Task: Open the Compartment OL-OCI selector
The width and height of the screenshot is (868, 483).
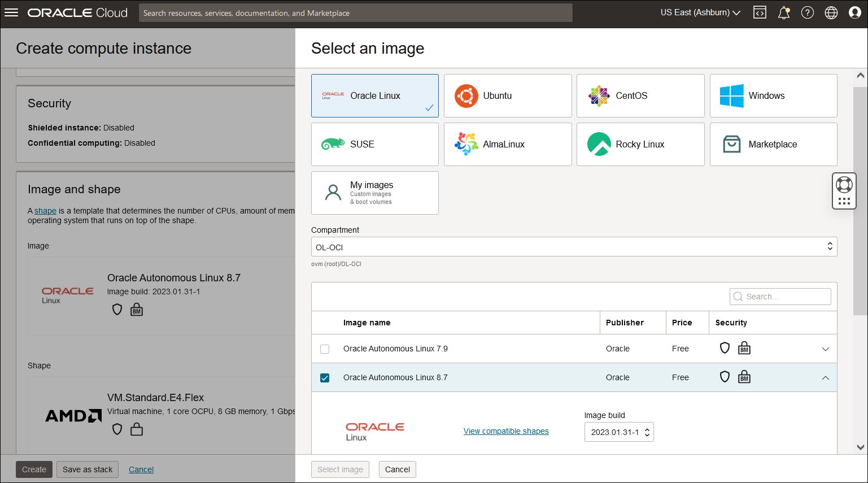Action: [574, 246]
